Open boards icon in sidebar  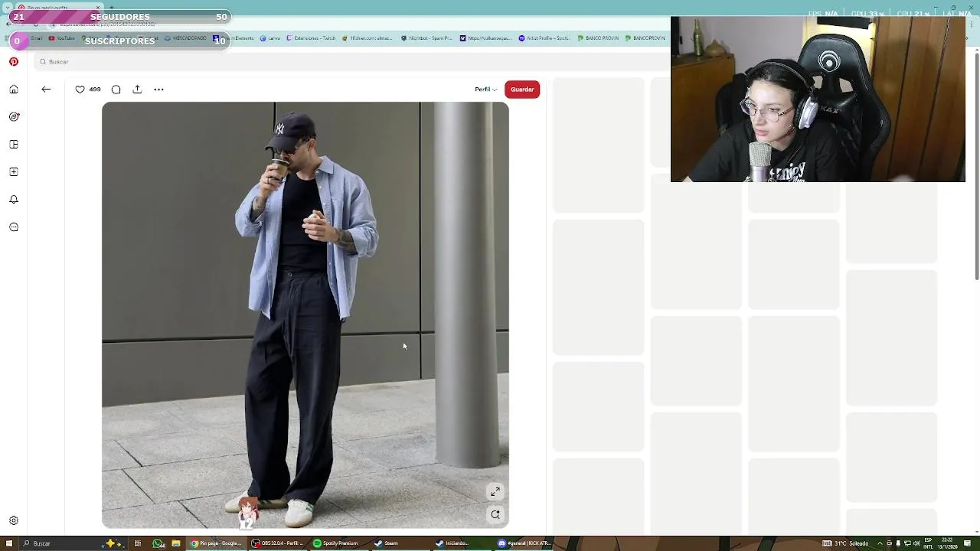[14, 145]
